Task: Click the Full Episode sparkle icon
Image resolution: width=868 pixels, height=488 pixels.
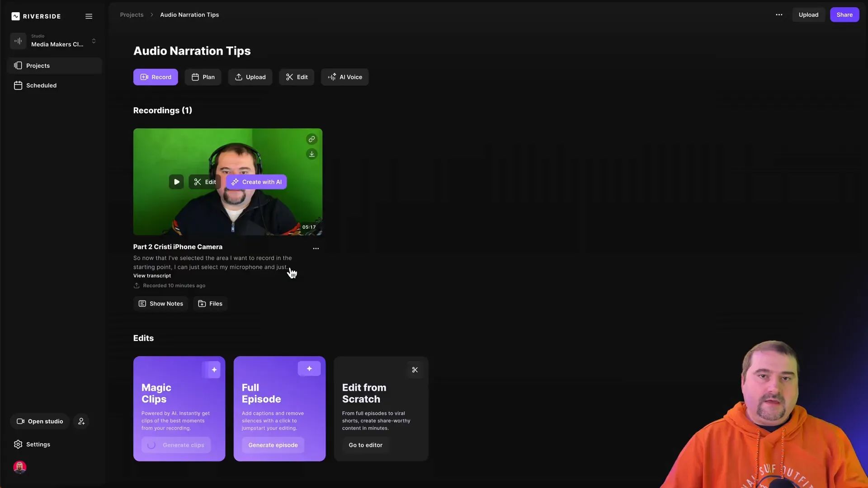Action: [x=309, y=369]
